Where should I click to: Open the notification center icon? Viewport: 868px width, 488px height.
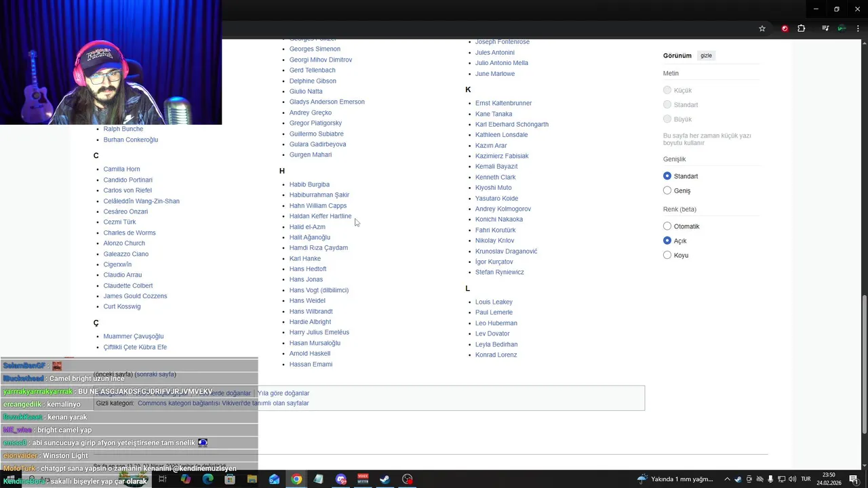(x=854, y=479)
